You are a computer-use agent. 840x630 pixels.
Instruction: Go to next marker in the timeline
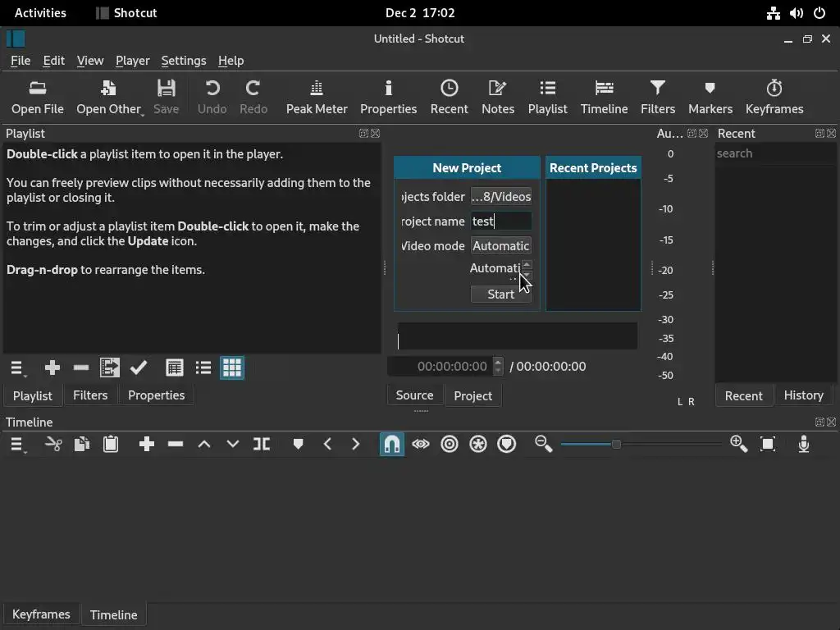tap(356, 444)
